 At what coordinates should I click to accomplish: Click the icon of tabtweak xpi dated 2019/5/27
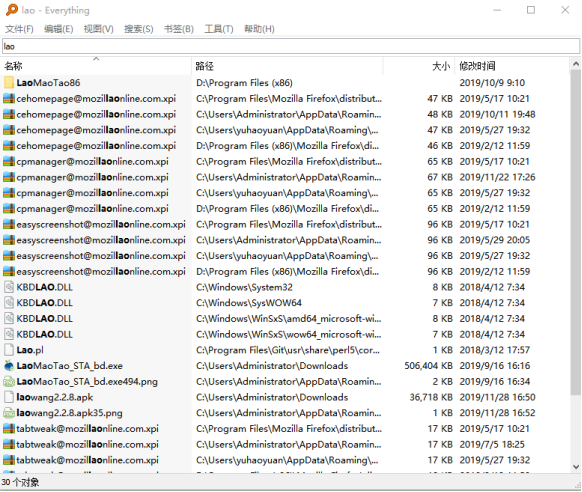9,460
